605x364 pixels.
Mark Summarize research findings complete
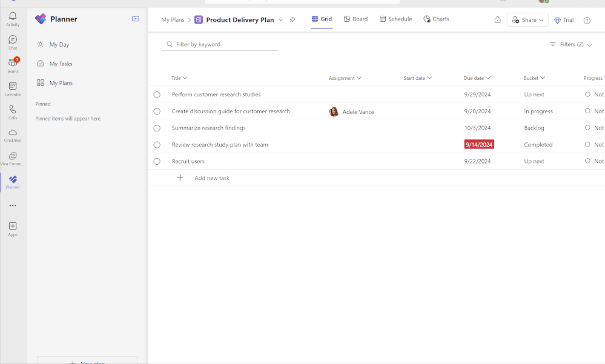(x=157, y=128)
